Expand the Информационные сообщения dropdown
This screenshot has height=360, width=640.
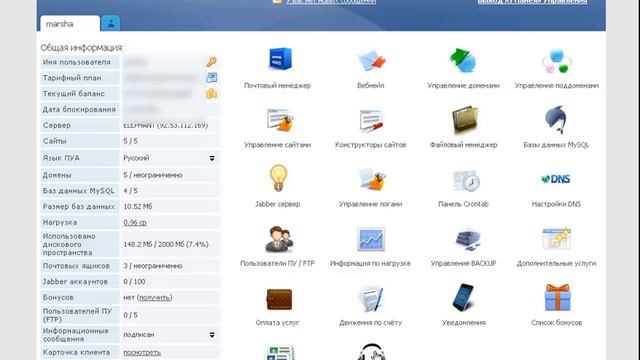coord(212,335)
